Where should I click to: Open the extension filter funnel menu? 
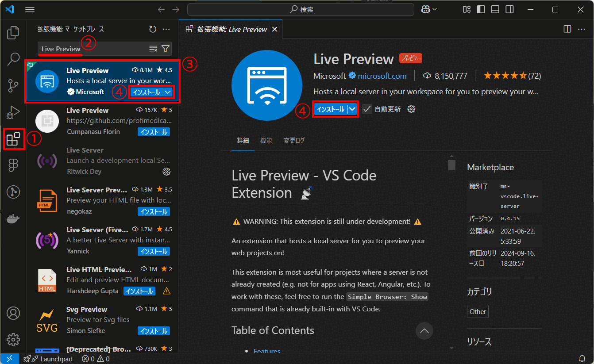[x=165, y=49]
